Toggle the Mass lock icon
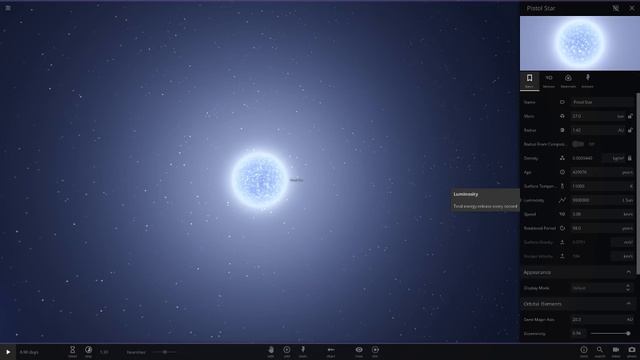The image size is (640, 360). (x=630, y=116)
